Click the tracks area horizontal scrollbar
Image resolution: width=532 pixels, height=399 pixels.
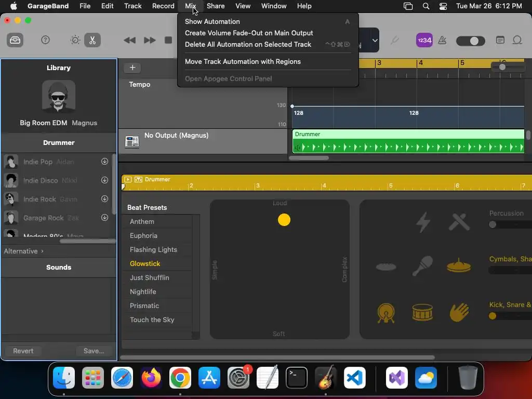[309, 158]
